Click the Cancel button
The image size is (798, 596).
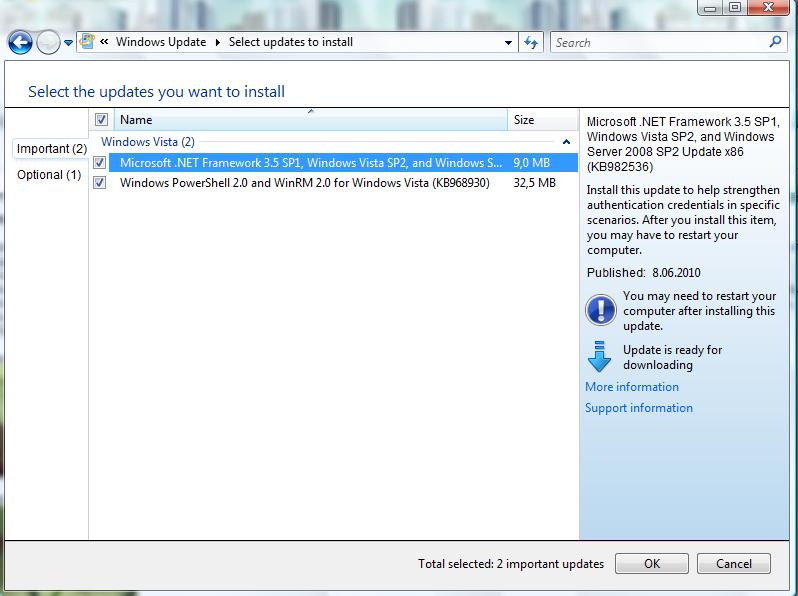tap(733, 563)
